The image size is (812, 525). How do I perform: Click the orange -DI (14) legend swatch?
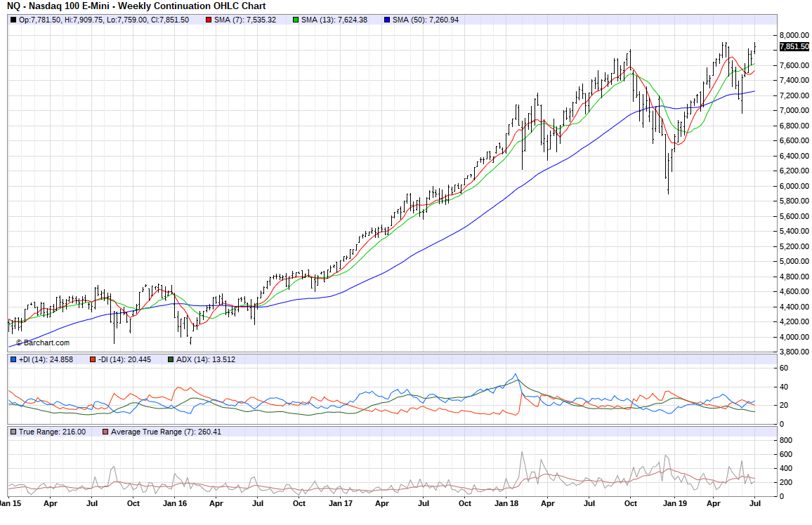(x=92, y=359)
